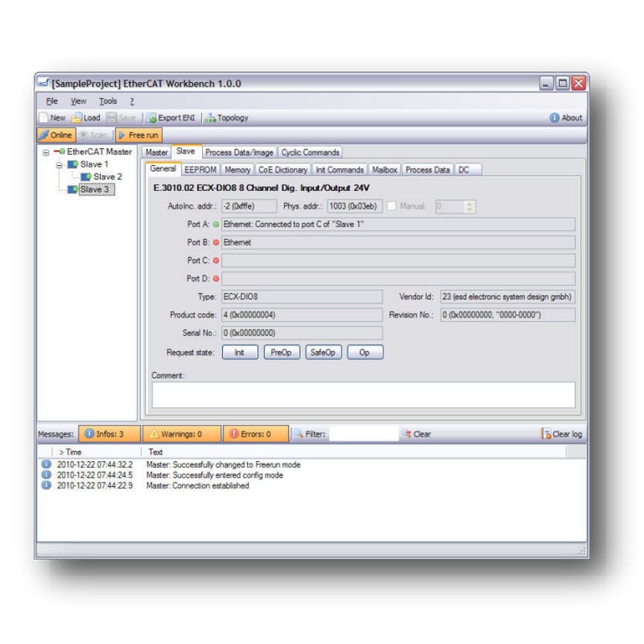Viewport: 644px width, 644px height.
Task: Load a saved project
Action: (x=84, y=117)
